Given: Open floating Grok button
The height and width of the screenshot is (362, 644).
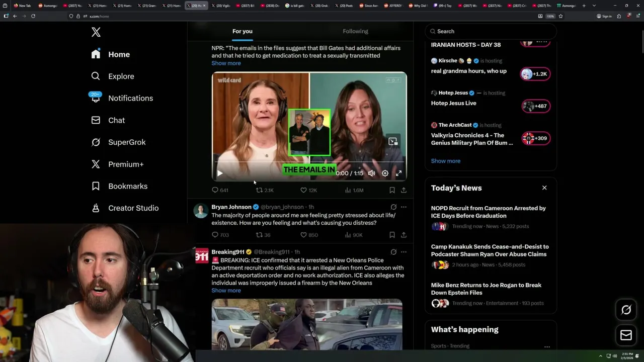Looking at the screenshot, I should tap(626, 310).
